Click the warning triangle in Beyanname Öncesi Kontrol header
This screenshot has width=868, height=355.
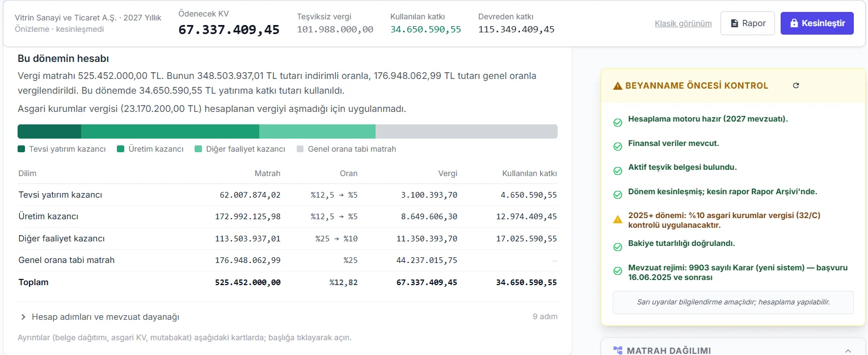pos(618,86)
